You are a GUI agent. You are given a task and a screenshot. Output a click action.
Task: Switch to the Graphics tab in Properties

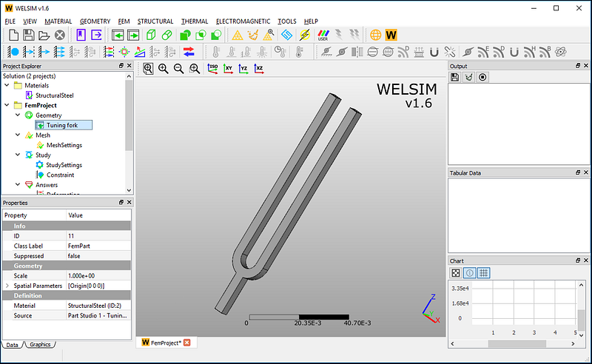point(40,344)
